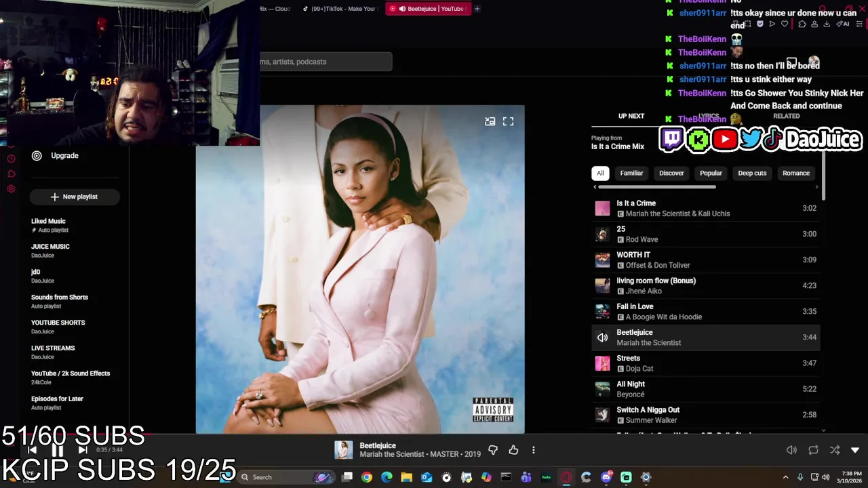The width and height of the screenshot is (868, 488).
Task: Click the search songs, artists, podcasts field
Action: click(325, 62)
